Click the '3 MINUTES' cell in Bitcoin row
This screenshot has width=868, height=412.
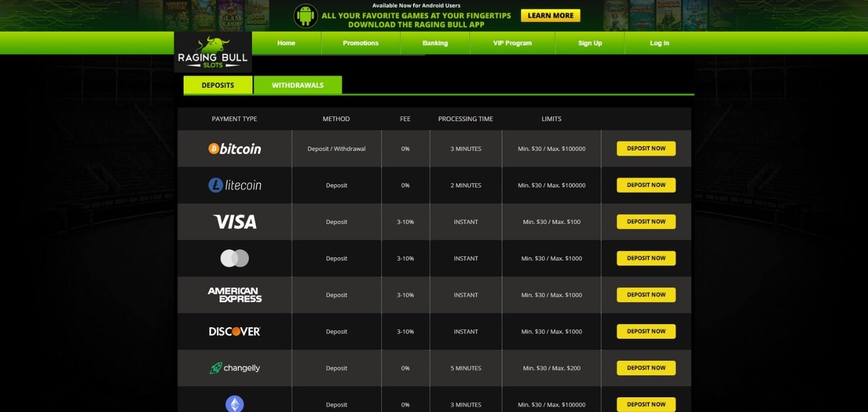466,149
